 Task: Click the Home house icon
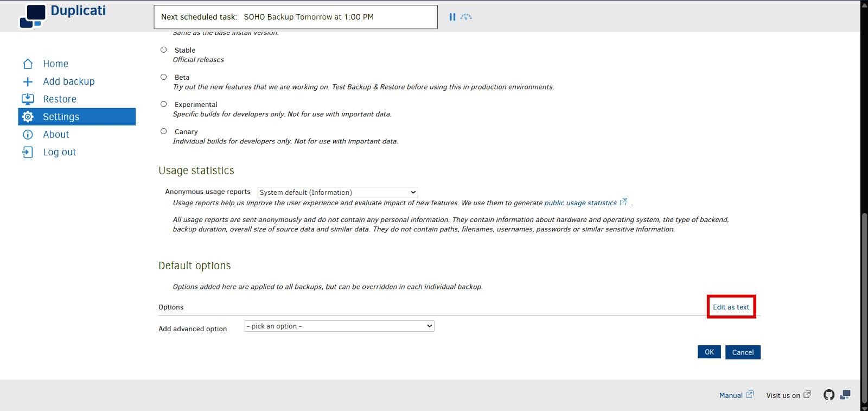coord(28,64)
